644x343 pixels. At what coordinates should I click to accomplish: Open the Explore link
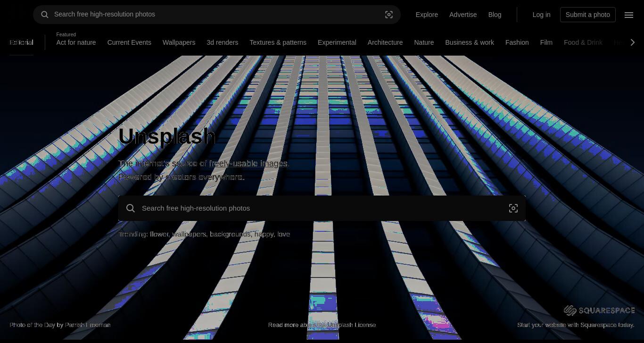click(x=427, y=15)
